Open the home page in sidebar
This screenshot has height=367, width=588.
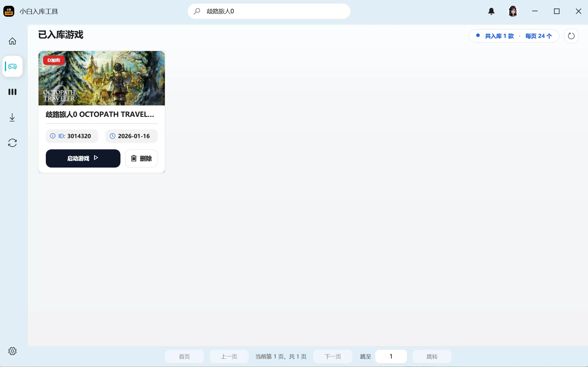pos(12,41)
